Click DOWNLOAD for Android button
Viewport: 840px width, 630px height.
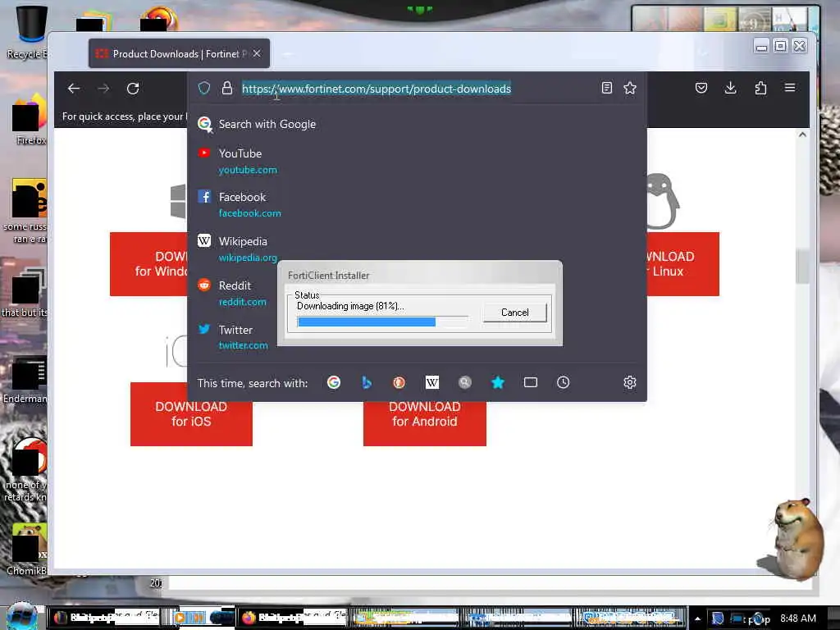tap(425, 422)
